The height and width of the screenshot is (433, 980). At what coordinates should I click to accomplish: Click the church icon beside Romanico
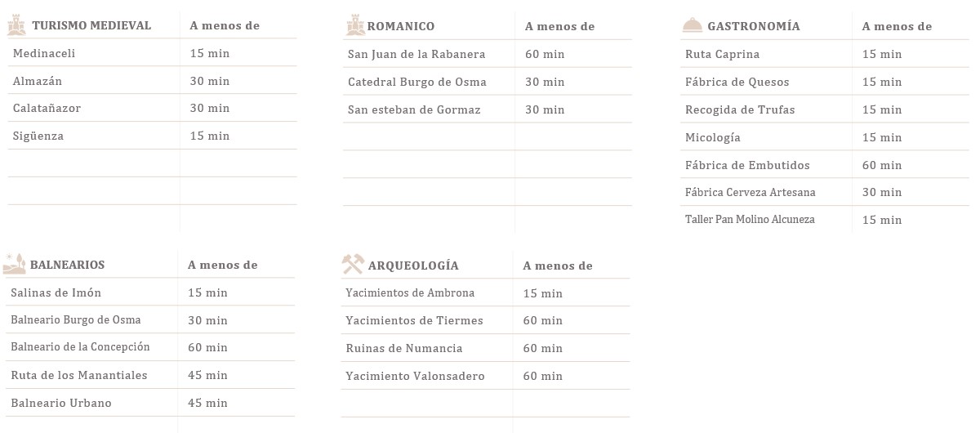point(354,25)
